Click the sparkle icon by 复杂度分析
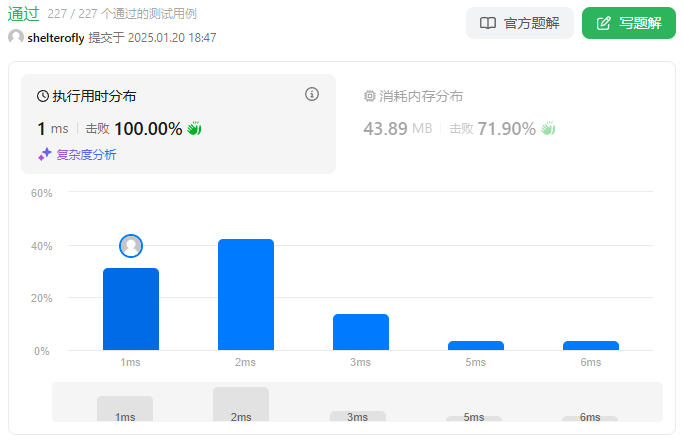Viewport: 684px width, 441px height. tap(45, 154)
